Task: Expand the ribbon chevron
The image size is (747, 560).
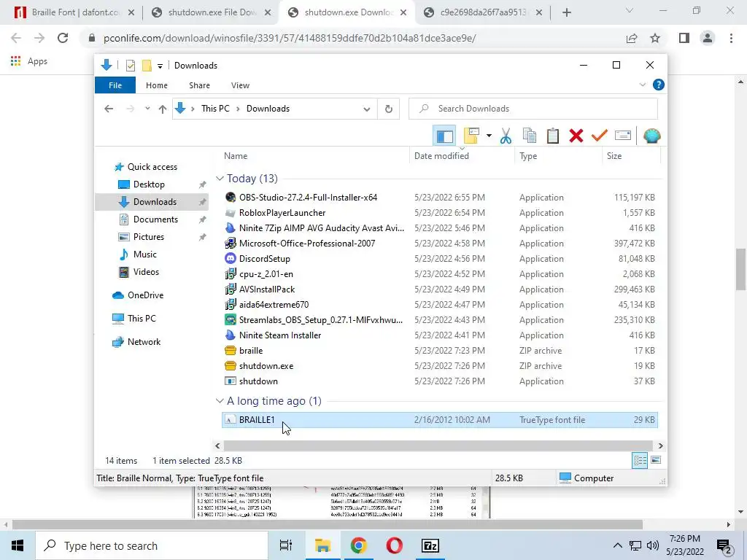Action: point(642,85)
